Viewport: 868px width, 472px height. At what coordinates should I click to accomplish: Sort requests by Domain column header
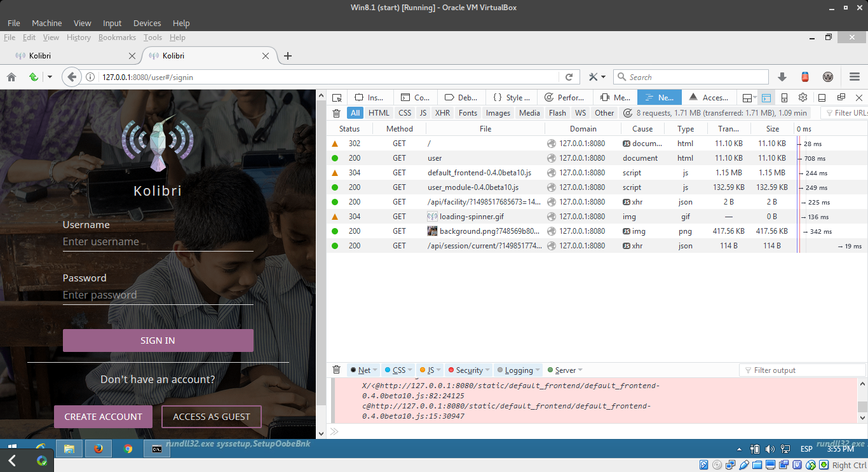[583, 128]
